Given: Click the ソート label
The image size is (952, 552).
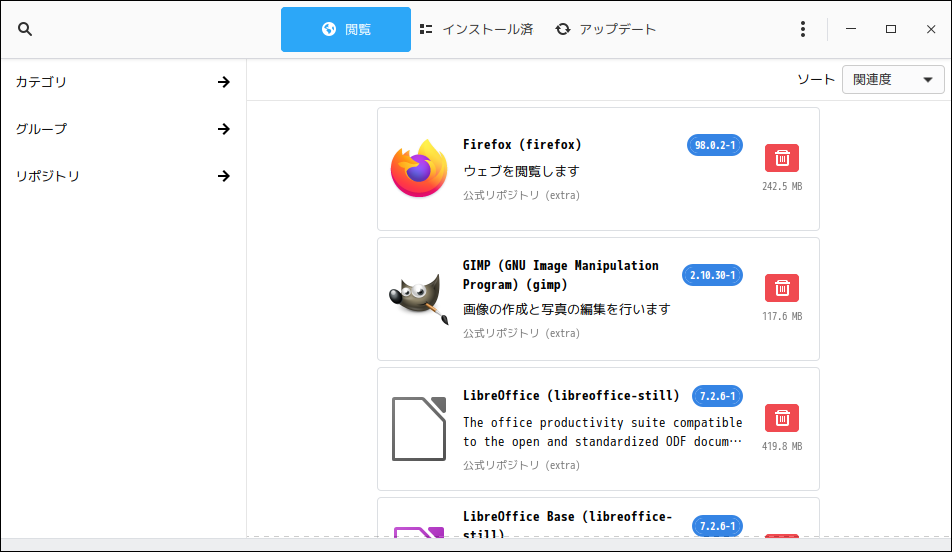Looking at the screenshot, I should point(816,80).
